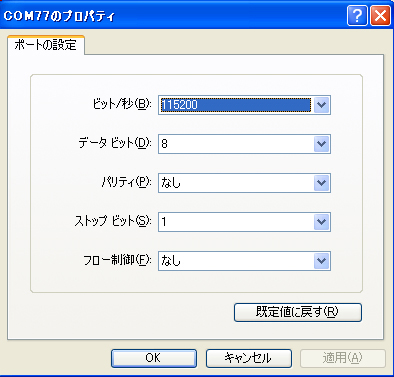Open the ストップ ビット dropdown arrow
This screenshot has width=394, height=377.
point(321,222)
